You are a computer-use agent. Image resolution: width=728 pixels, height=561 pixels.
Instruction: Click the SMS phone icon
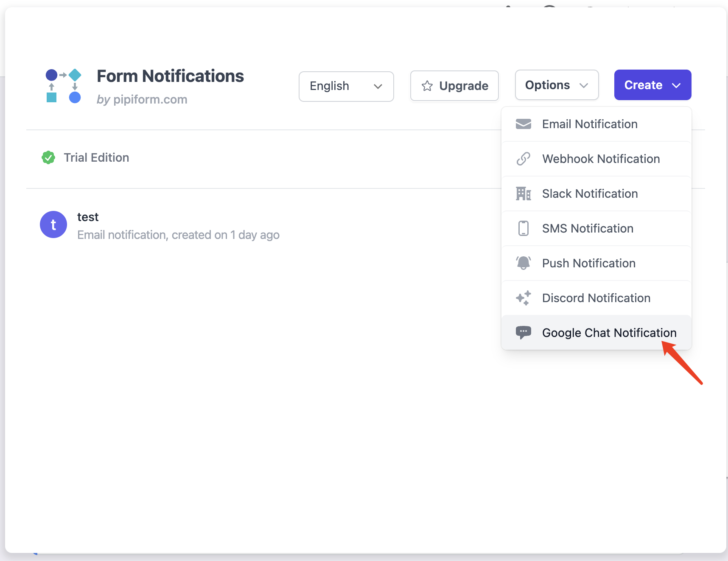(x=524, y=228)
